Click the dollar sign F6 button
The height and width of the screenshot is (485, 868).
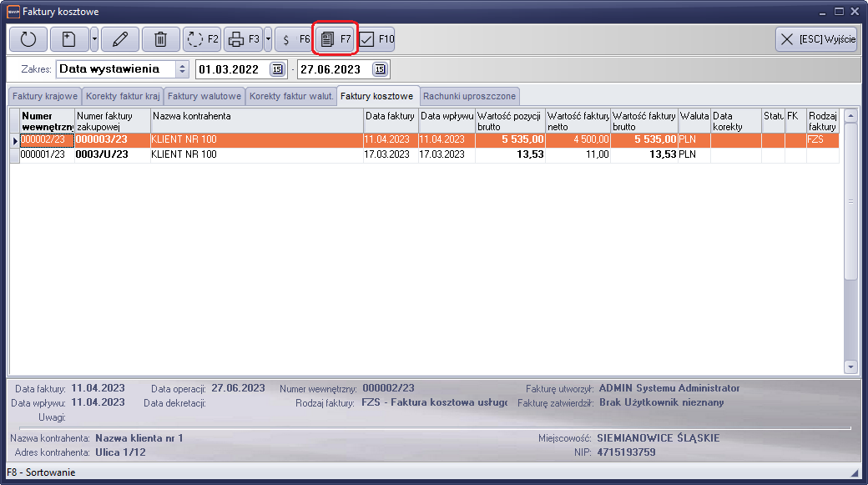293,39
